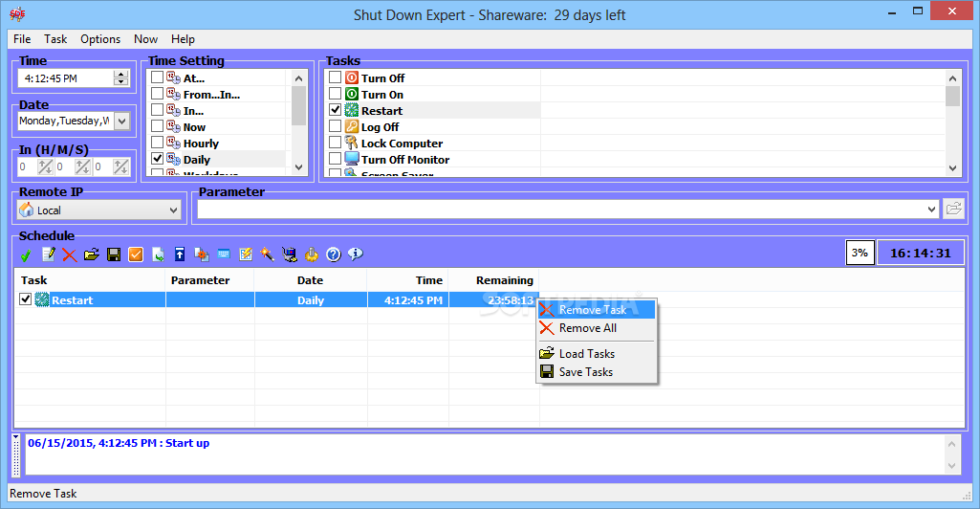Click the blue keyboard toolbar icon
Image resolution: width=980 pixels, height=509 pixels.
[224, 254]
